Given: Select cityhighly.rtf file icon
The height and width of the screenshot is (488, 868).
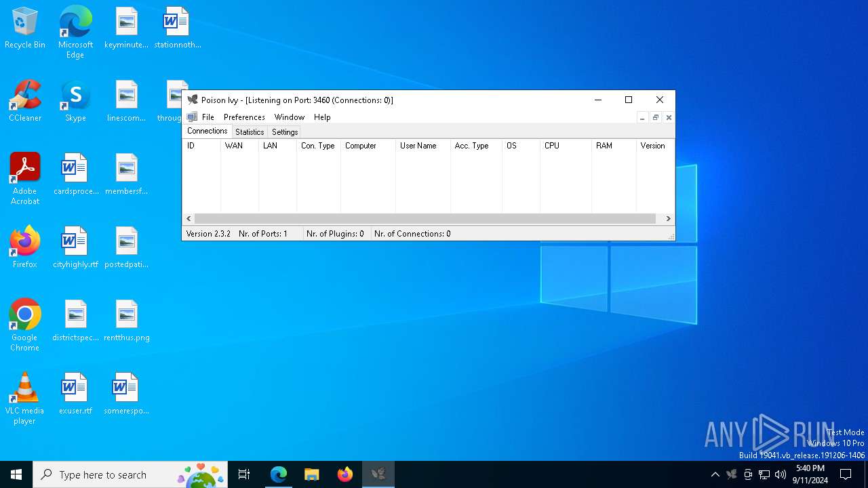Looking at the screenshot, I should point(75,248).
